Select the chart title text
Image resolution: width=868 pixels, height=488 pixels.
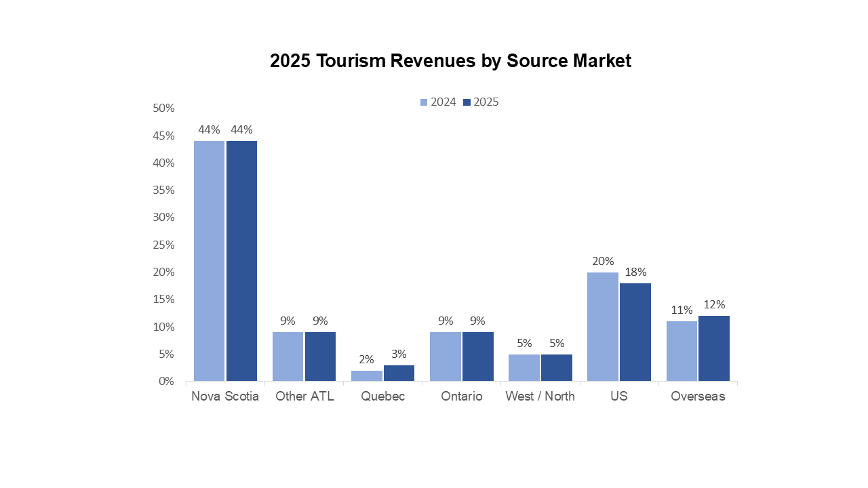pos(450,60)
